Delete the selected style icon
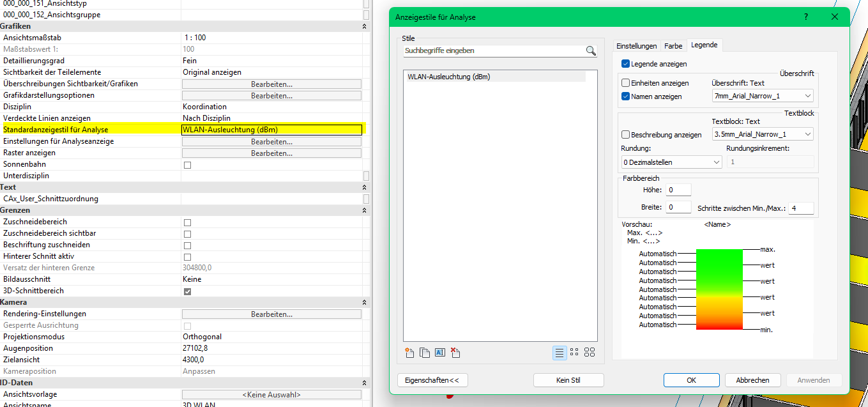Screen dimensions: 868x407 pos(455,353)
